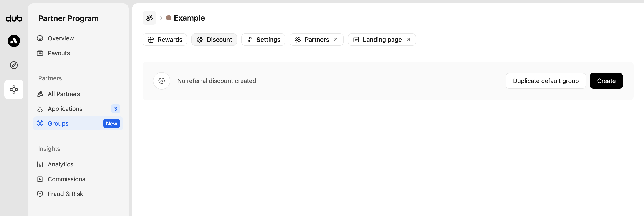The width and height of the screenshot is (644, 216).
Task: Switch to the Discount tab
Action: coord(214,40)
